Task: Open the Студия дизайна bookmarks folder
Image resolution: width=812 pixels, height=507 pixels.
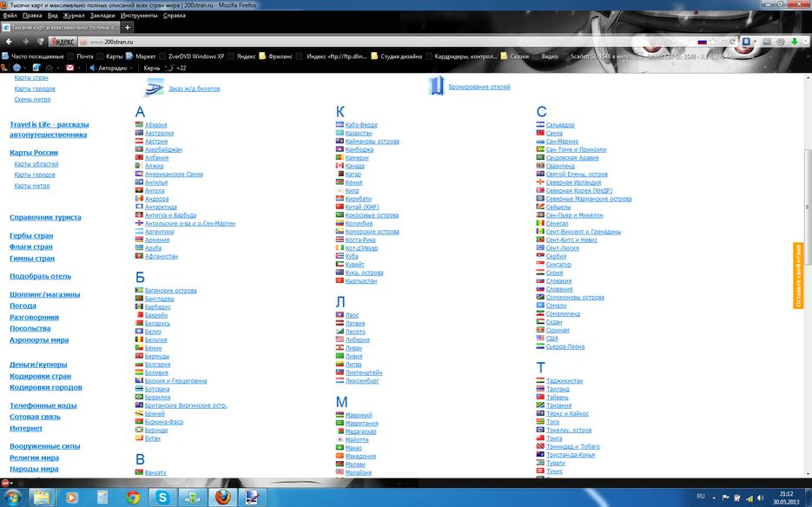Action: pyautogui.click(x=397, y=56)
